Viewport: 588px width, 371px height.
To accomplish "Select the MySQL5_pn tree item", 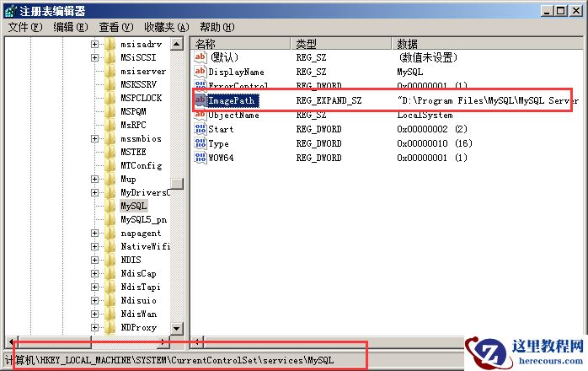I will coord(143,219).
